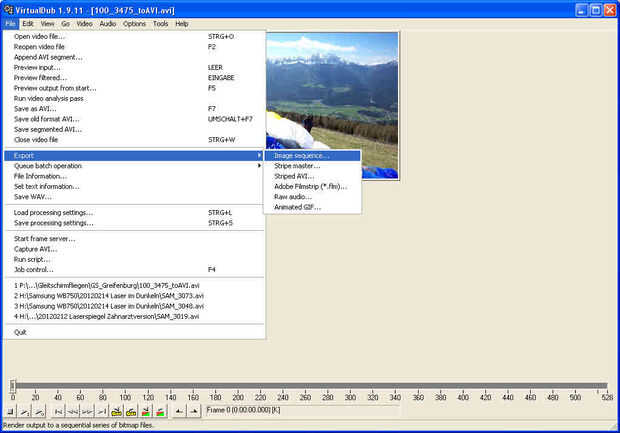Screen dimensions: 620x433
Task: Select Save processing settings
Action: [x=134, y=223]
